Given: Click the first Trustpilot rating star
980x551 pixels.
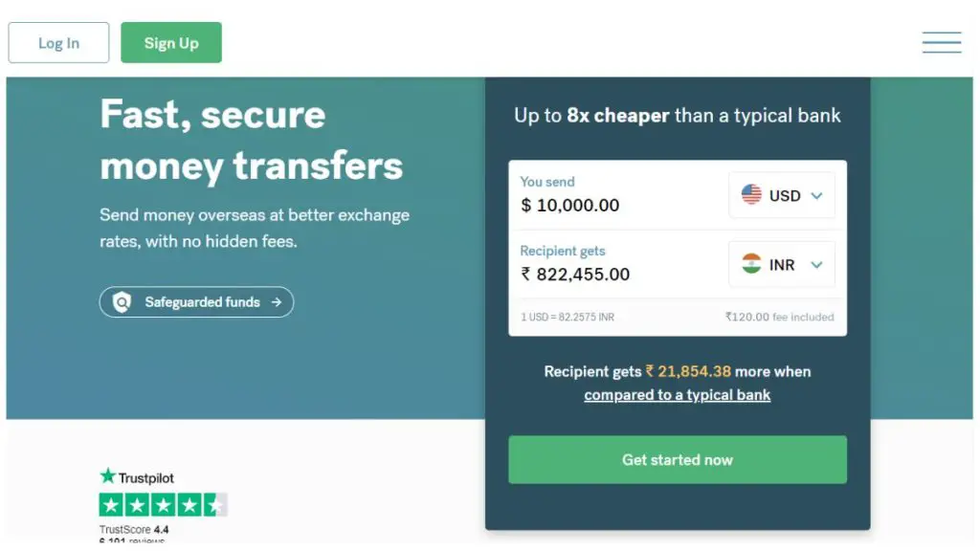Looking at the screenshot, I should [111, 505].
